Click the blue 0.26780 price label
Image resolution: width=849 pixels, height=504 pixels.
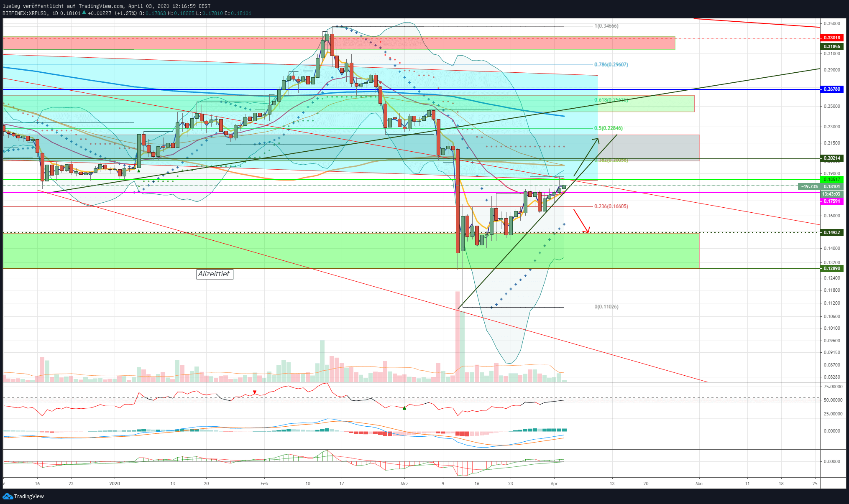pyautogui.click(x=832, y=89)
